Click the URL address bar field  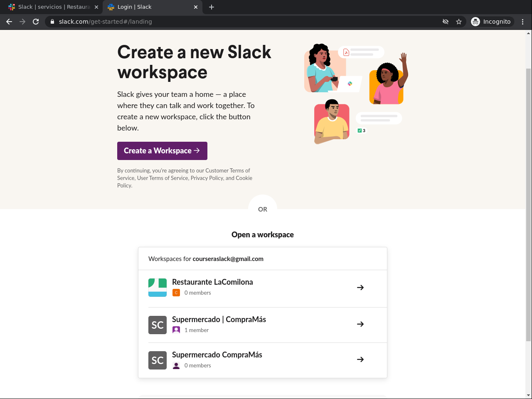(x=249, y=22)
